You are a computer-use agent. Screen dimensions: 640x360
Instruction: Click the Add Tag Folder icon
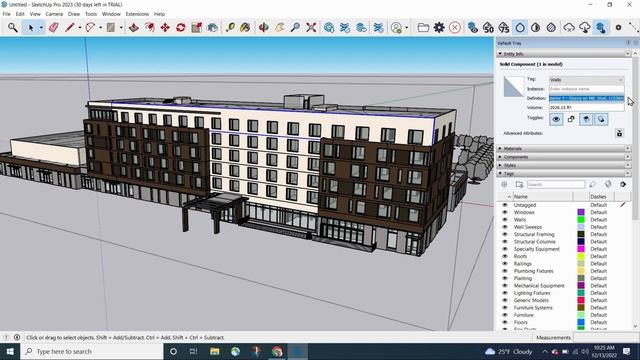coord(519,184)
